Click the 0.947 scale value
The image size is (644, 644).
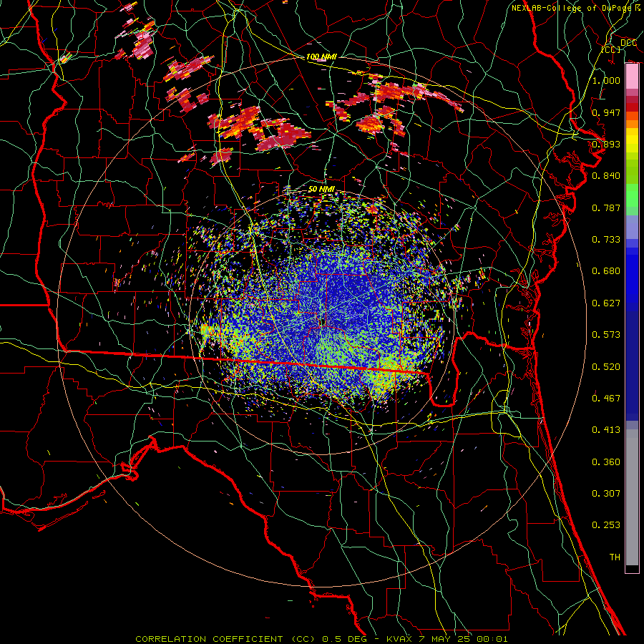tap(606, 112)
